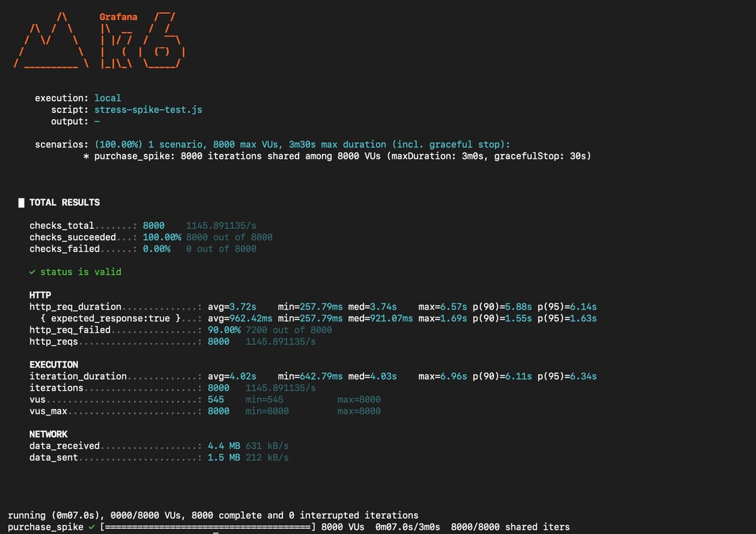Click data_received '4.4 MB' value

(x=224, y=446)
